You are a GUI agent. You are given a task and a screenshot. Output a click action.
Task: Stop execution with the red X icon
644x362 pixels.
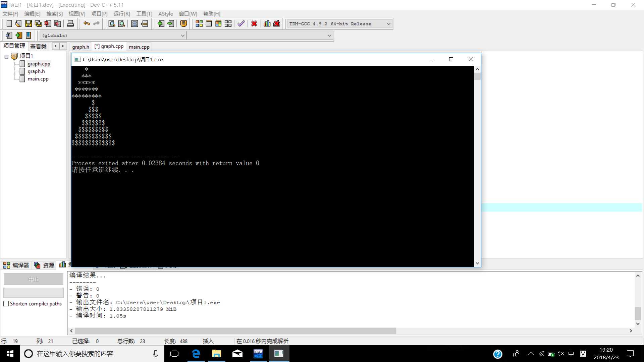coord(254,23)
